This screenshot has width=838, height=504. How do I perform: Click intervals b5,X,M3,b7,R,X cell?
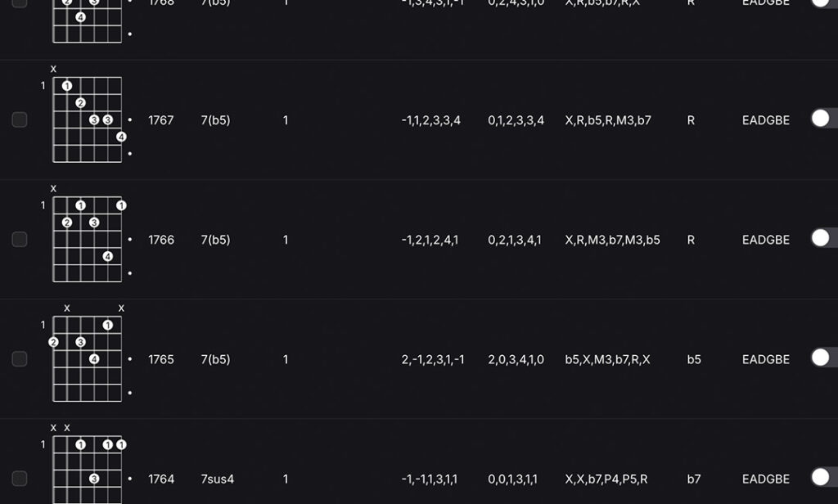[607, 359]
